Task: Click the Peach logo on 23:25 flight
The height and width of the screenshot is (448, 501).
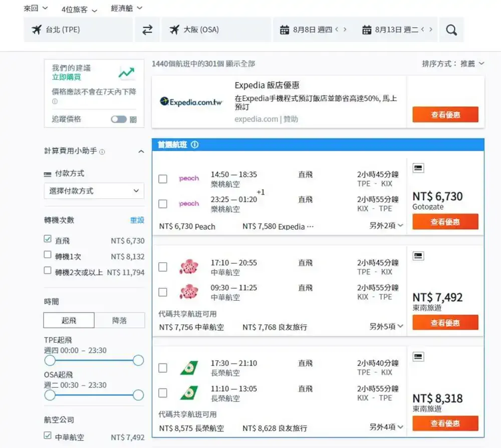Action: (189, 203)
